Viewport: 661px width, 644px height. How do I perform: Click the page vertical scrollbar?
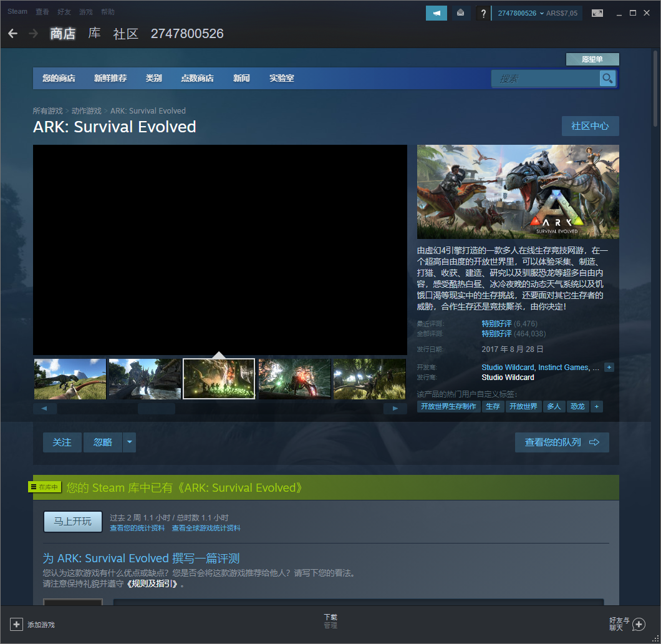[655, 88]
